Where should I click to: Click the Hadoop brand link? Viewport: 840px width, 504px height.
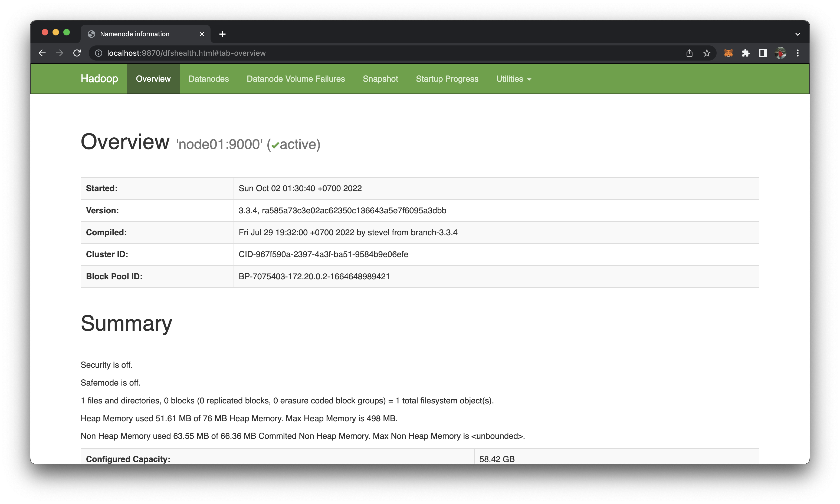coord(99,78)
